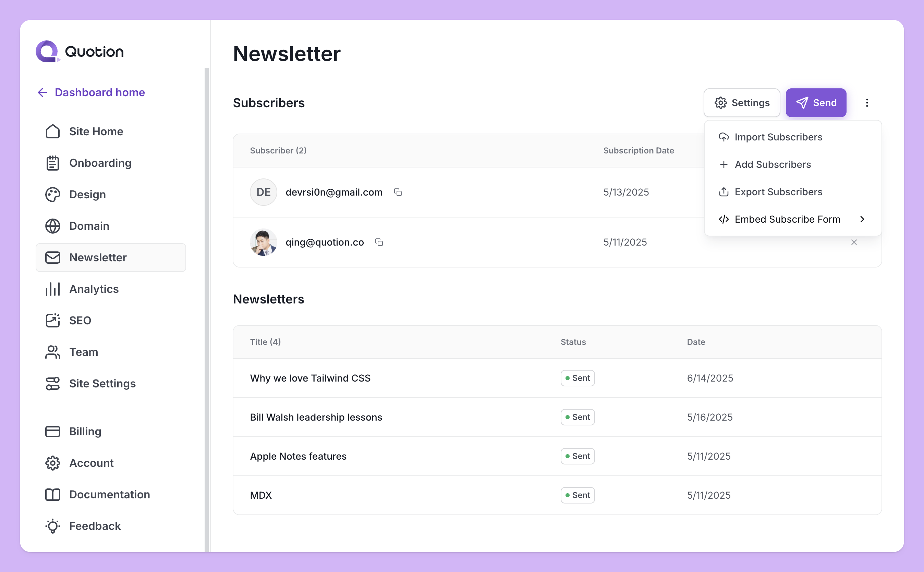Open the three-dot more options menu
The height and width of the screenshot is (572, 924).
pos(867,103)
